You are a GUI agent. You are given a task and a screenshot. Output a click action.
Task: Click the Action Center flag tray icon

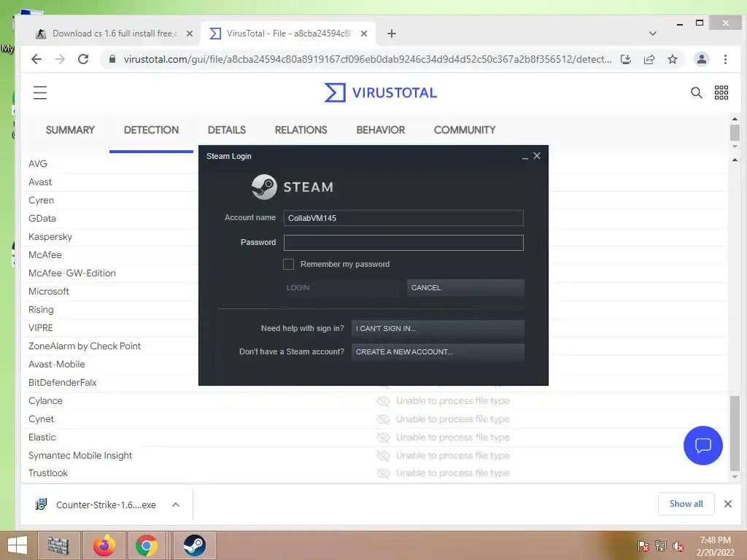pos(643,546)
